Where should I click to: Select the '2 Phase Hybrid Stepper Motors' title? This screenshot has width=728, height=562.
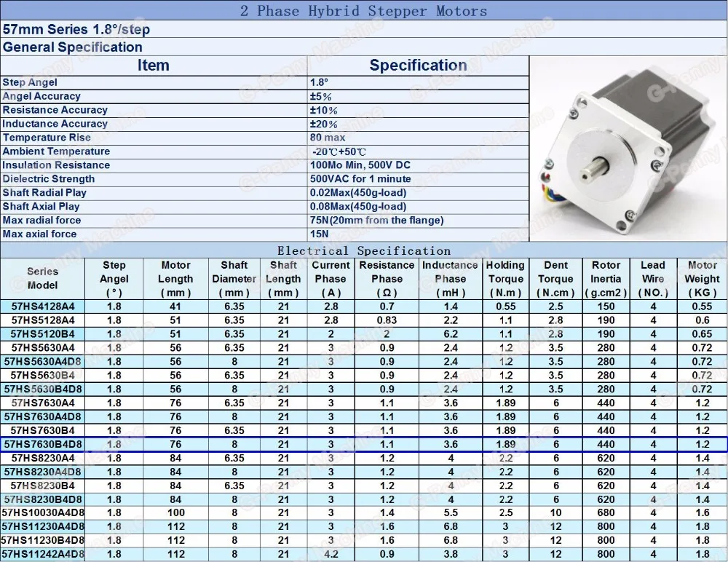tap(363, 11)
